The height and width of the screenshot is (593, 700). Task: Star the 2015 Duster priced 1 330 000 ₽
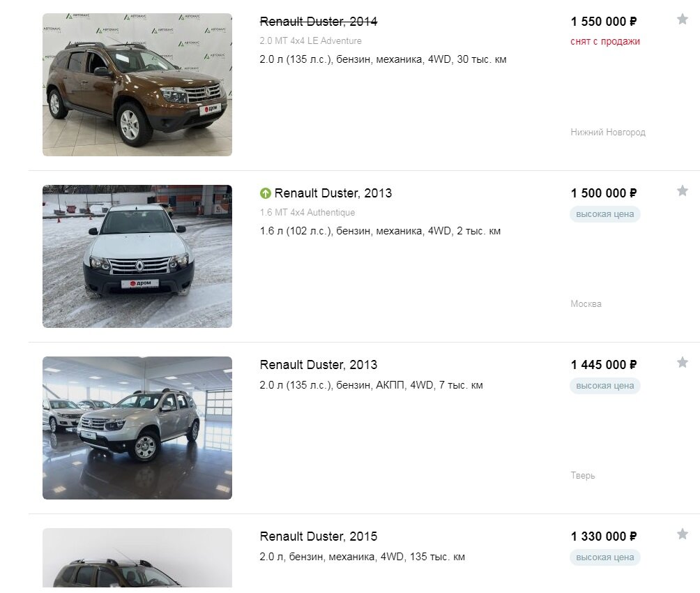click(682, 534)
